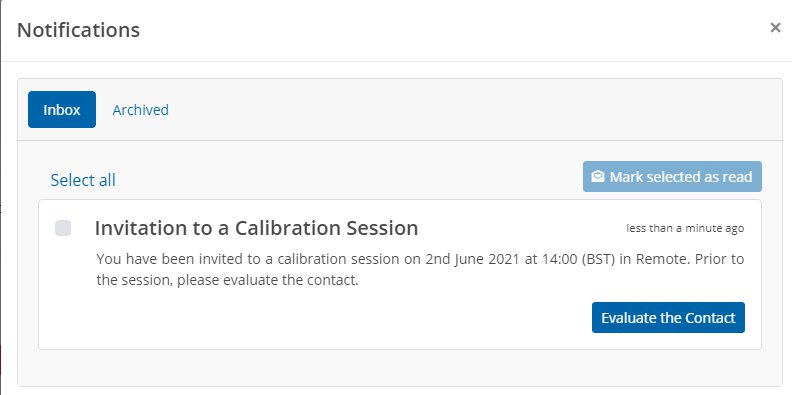792x395 pixels.
Task: Click the Select all link
Action: [83, 180]
